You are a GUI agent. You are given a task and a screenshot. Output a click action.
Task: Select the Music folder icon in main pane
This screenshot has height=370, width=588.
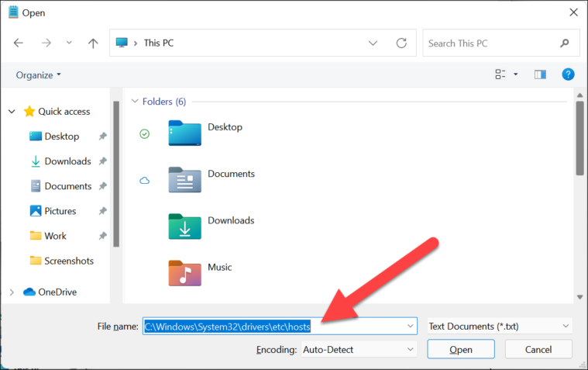coord(184,273)
